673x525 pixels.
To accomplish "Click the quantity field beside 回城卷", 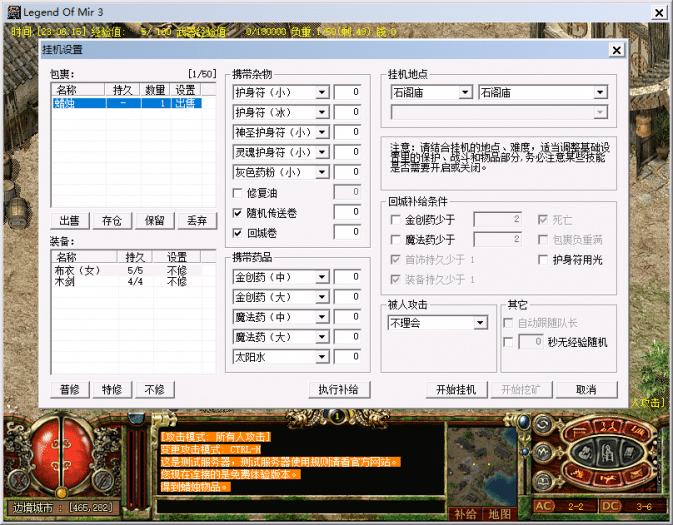I will [x=347, y=232].
